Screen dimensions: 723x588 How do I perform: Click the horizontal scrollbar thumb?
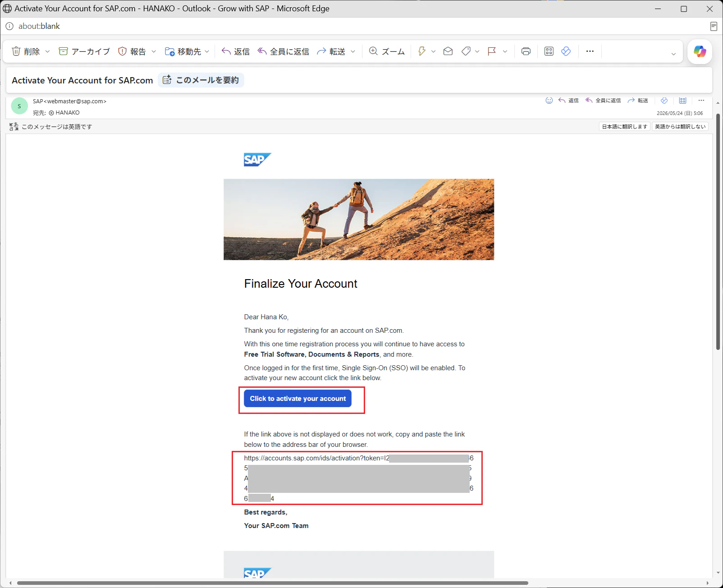tap(273, 583)
